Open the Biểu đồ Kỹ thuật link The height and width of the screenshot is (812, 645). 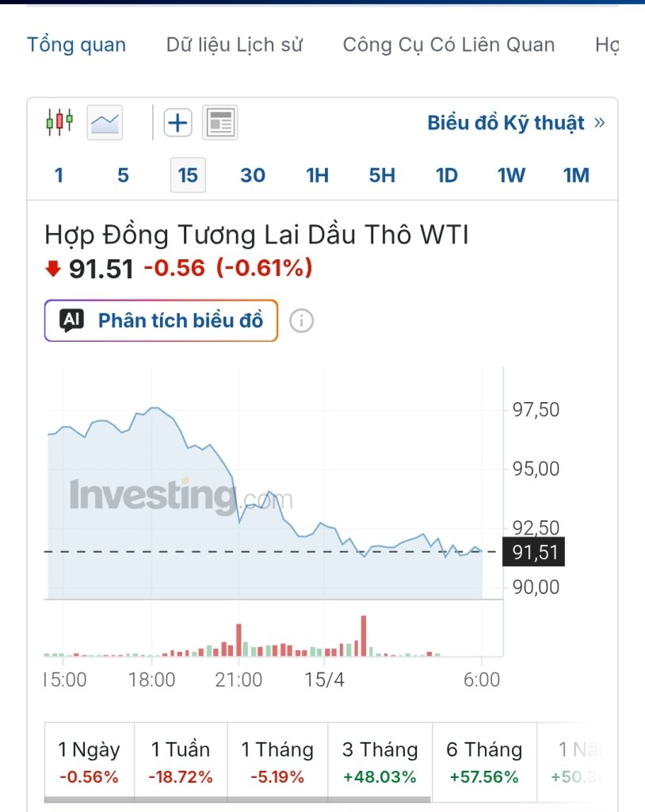(506, 123)
